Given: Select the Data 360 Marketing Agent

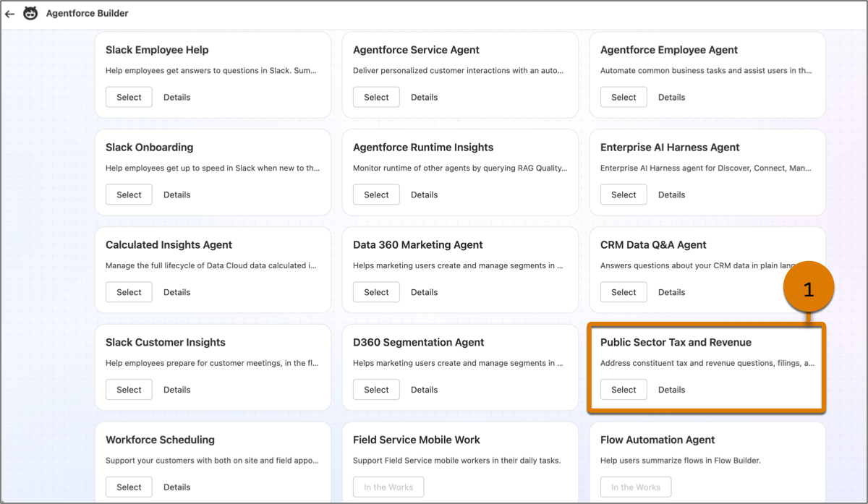Looking at the screenshot, I should [x=376, y=292].
